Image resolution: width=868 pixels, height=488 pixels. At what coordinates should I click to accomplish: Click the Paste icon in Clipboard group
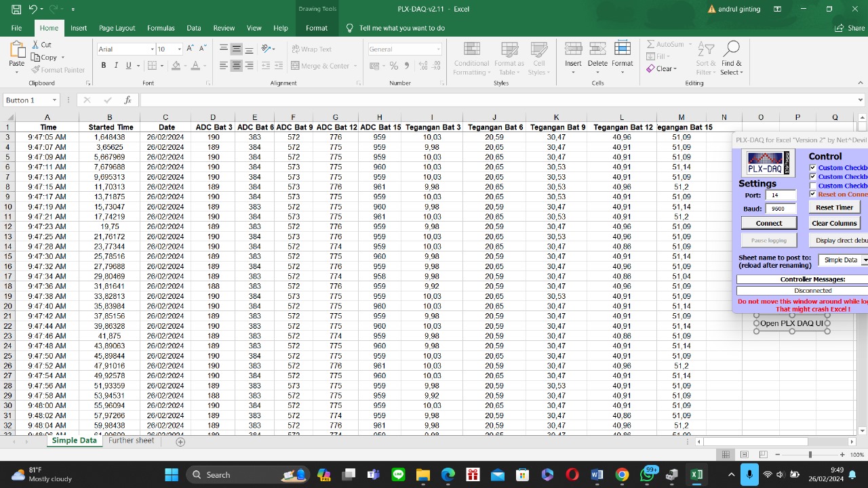16,50
